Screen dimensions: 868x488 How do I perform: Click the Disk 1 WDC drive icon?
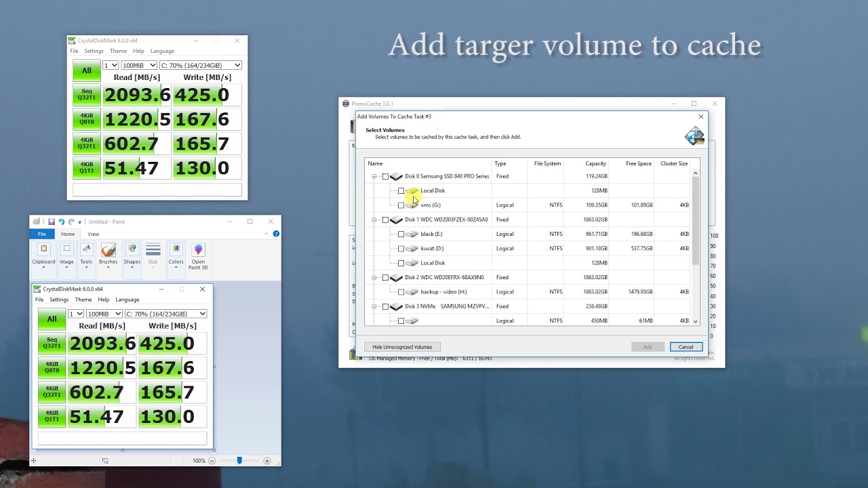tap(397, 220)
